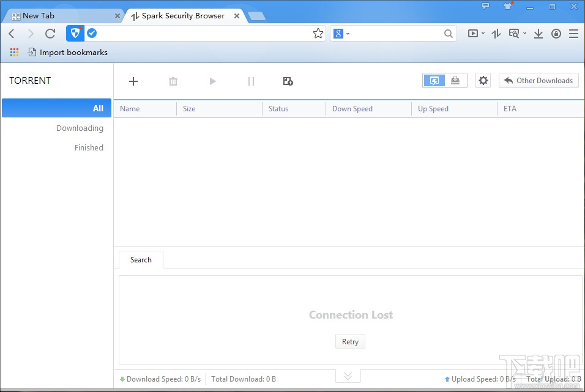
Task: Click the torrent speed arrows icon
Action: pyautogui.click(x=496, y=34)
